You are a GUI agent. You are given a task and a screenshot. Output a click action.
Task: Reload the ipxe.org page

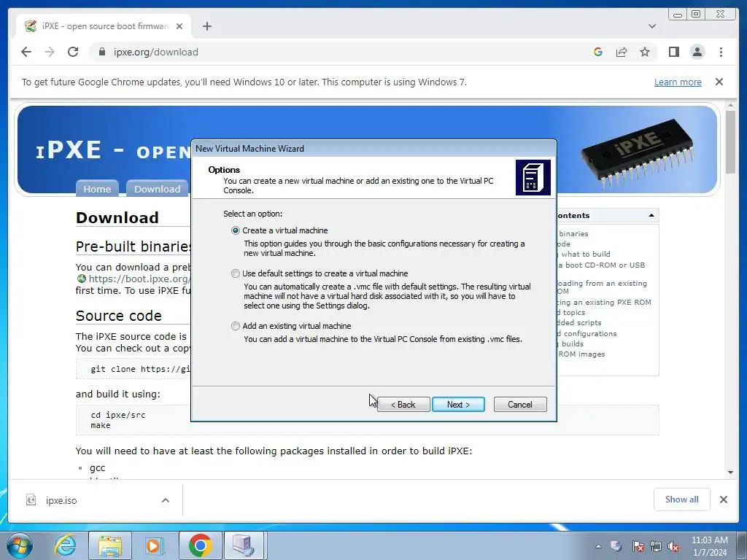tap(73, 52)
